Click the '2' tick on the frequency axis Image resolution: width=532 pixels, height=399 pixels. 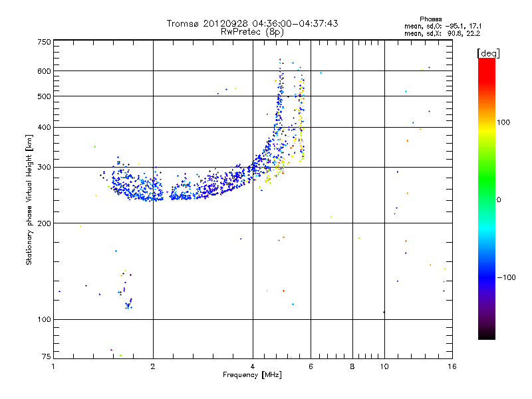tap(153, 366)
